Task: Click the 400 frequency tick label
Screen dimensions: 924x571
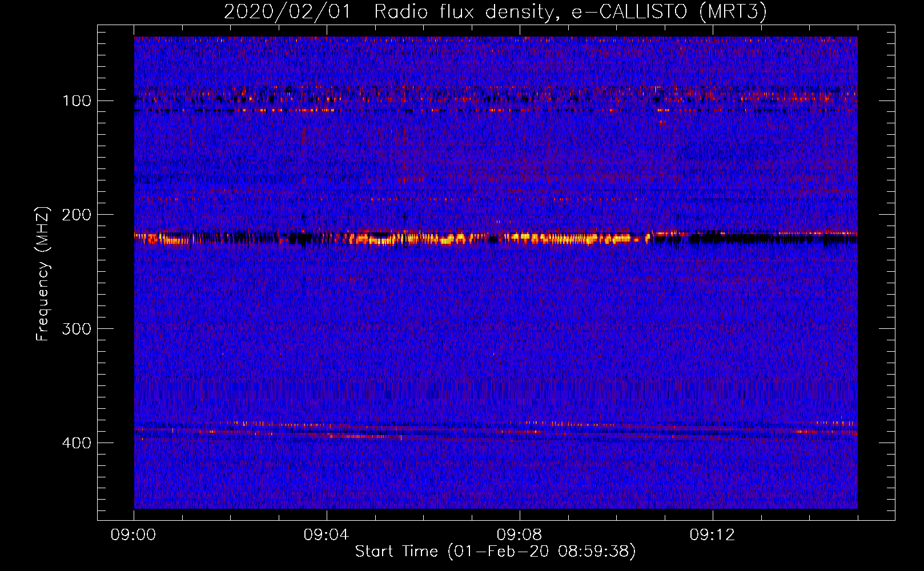Action: click(x=77, y=443)
